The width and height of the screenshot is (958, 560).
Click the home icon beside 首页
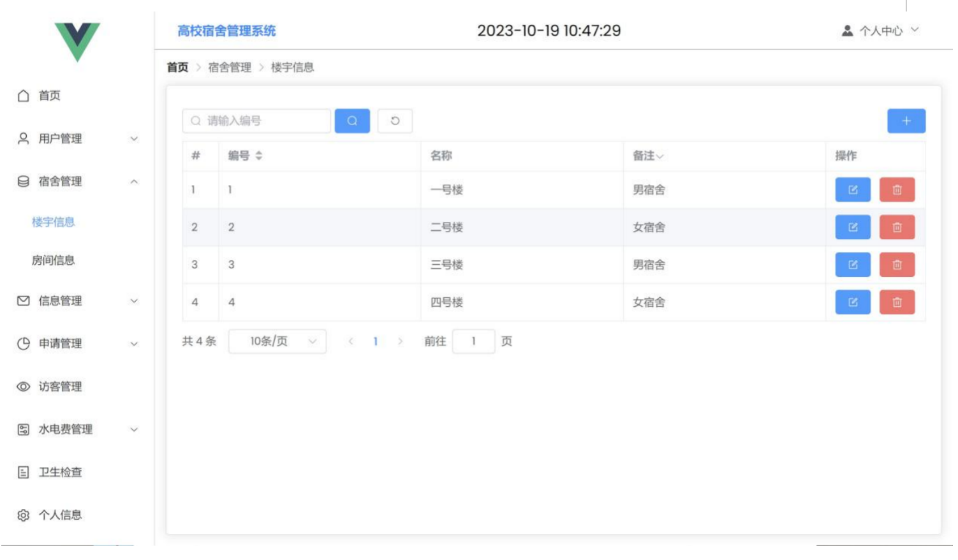tap(24, 96)
